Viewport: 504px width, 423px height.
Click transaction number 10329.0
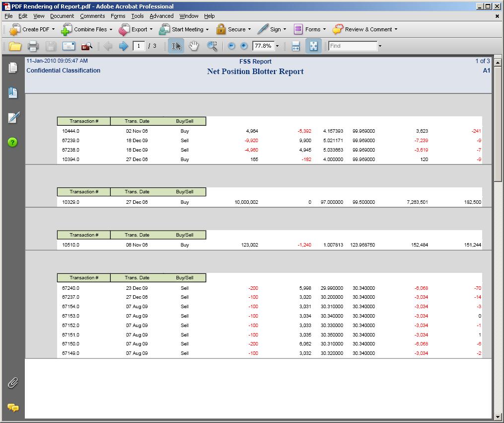[x=71, y=202]
